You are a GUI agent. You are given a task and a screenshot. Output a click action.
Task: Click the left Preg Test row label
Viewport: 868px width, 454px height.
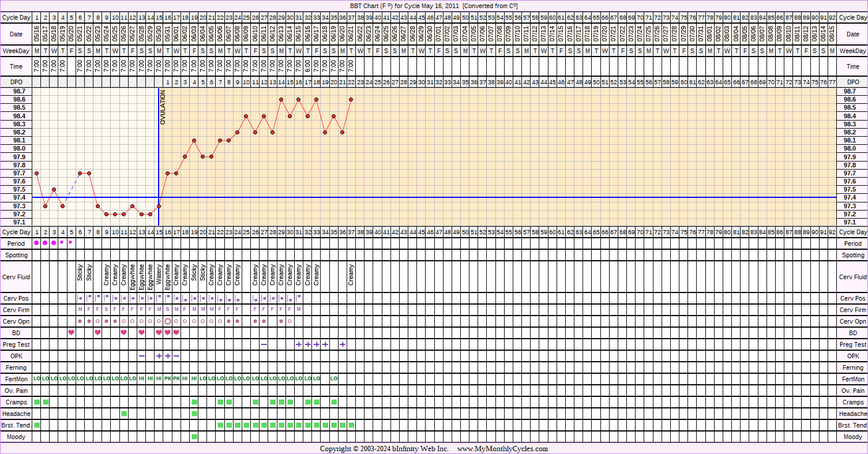(x=16, y=344)
